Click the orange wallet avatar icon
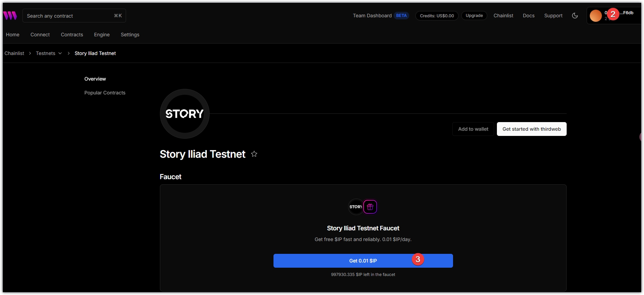 click(x=596, y=16)
